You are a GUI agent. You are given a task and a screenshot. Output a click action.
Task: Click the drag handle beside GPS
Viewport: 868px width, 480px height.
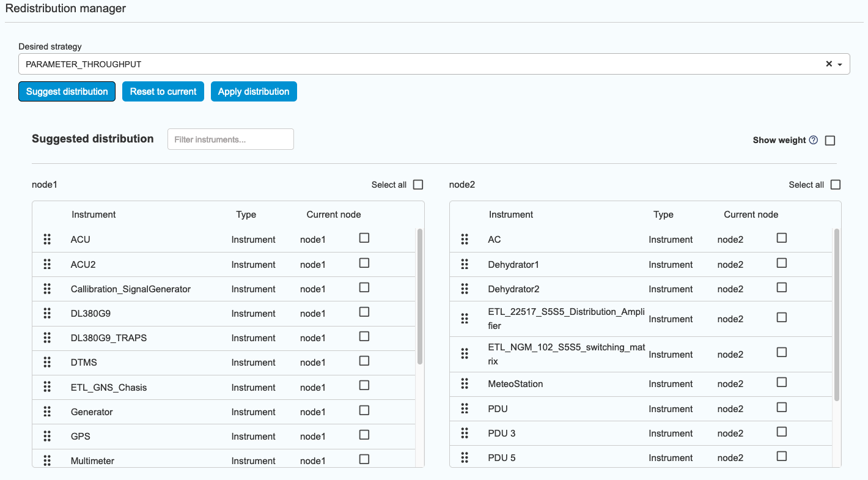47,436
